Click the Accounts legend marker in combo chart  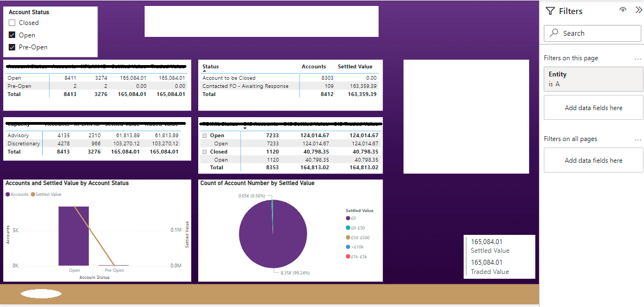pos(8,194)
